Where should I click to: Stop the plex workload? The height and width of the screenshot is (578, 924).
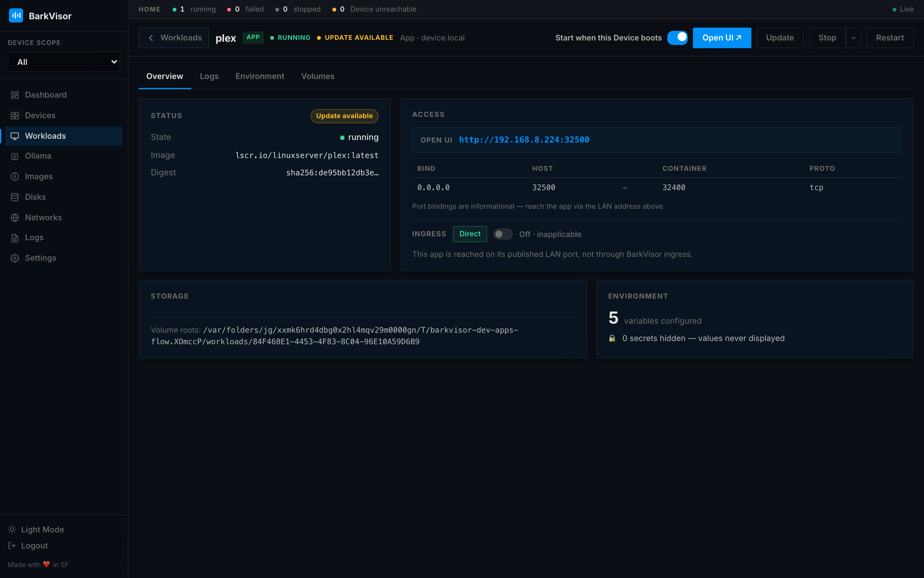tap(827, 38)
